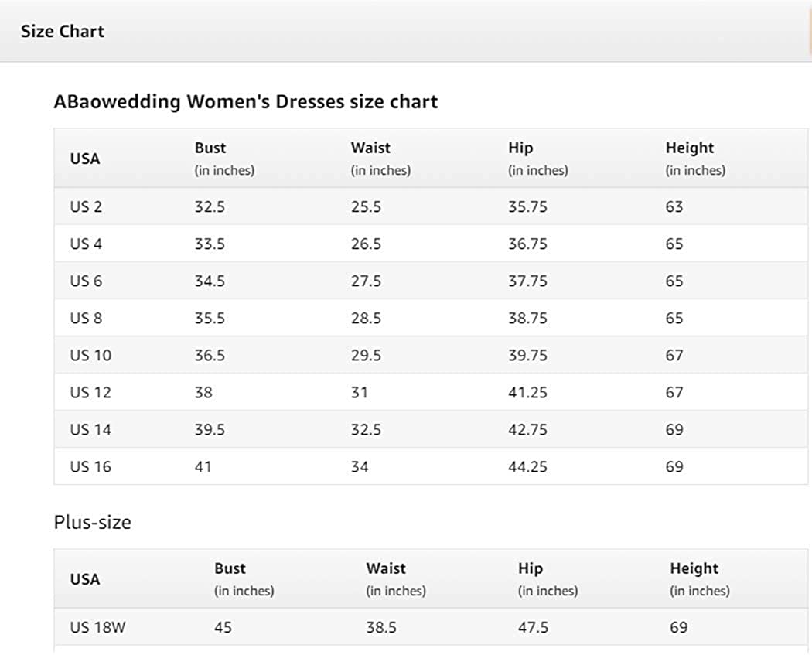Select the US 6 row label

point(86,281)
